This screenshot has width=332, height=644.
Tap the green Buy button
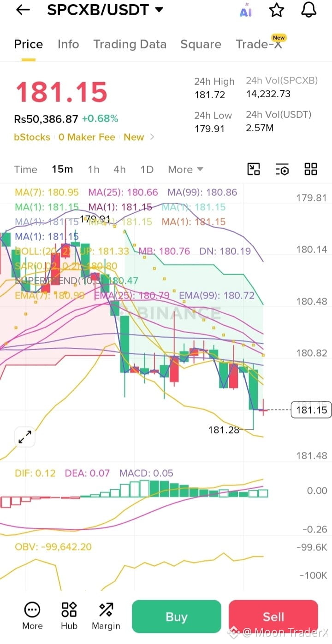coord(177,616)
